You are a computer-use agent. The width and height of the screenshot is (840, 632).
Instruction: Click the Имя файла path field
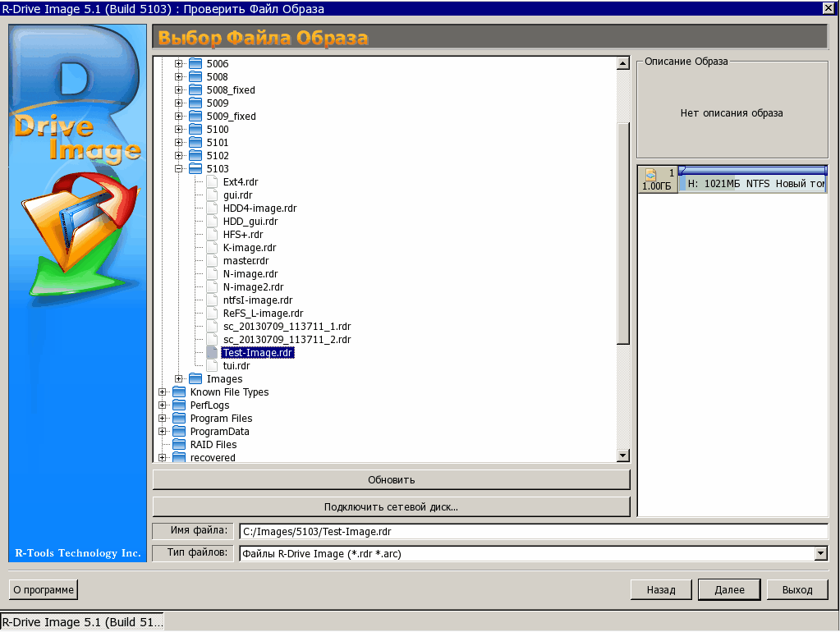pyautogui.click(x=534, y=531)
